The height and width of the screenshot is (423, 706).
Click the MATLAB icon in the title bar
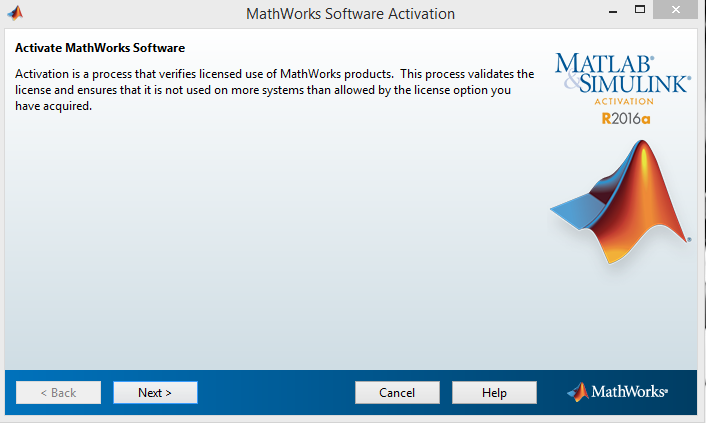point(14,14)
